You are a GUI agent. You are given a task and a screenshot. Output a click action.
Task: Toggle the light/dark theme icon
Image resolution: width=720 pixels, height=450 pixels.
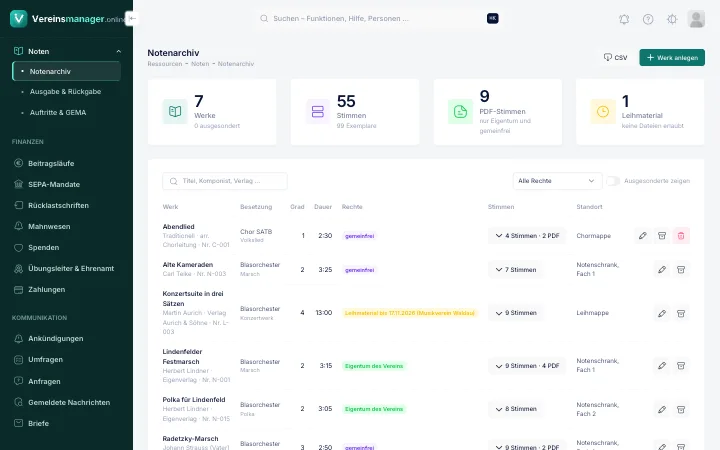(x=672, y=19)
